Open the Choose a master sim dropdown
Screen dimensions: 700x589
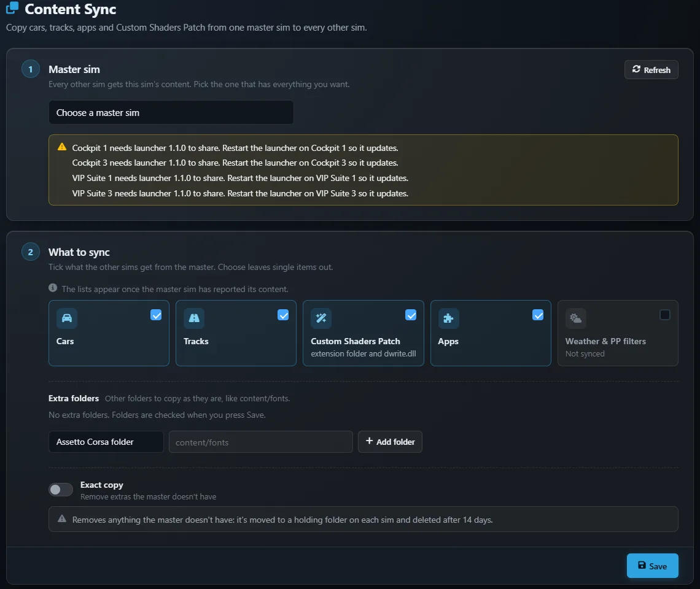[x=171, y=112]
